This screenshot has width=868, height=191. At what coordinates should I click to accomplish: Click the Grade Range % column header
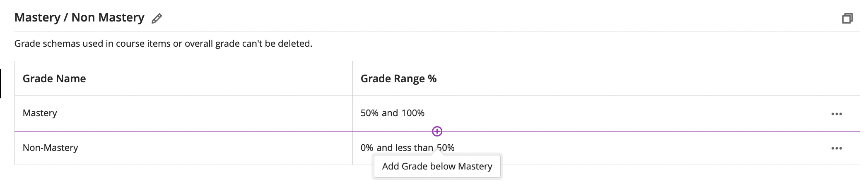[398, 79]
